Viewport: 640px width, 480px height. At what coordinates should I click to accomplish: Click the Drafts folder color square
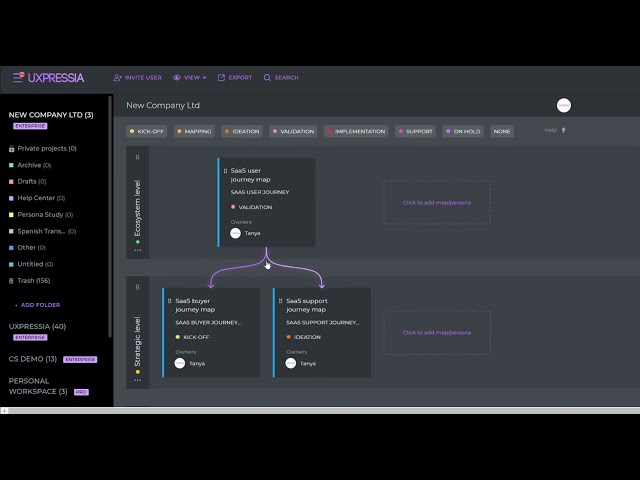point(11,182)
